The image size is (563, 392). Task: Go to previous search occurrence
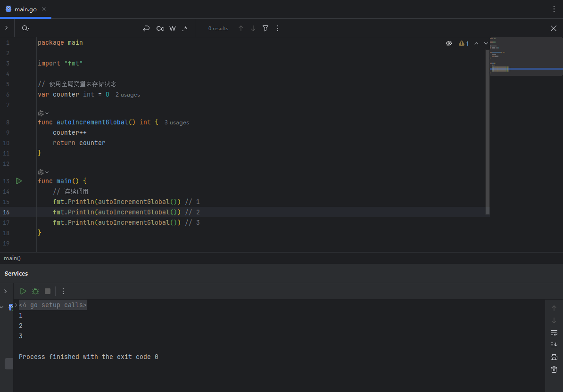[x=241, y=28]
